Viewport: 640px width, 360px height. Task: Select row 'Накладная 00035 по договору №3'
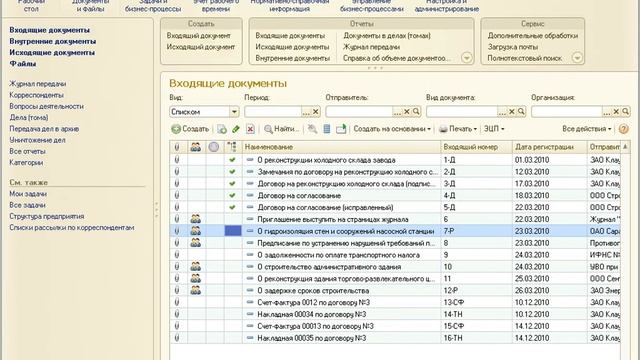coord(395,338)
